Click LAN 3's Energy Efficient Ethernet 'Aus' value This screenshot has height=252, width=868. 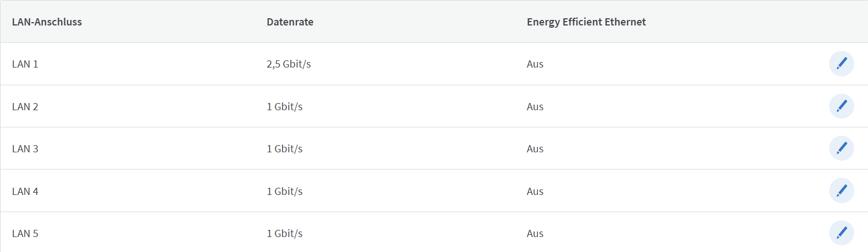coord(535,149)
